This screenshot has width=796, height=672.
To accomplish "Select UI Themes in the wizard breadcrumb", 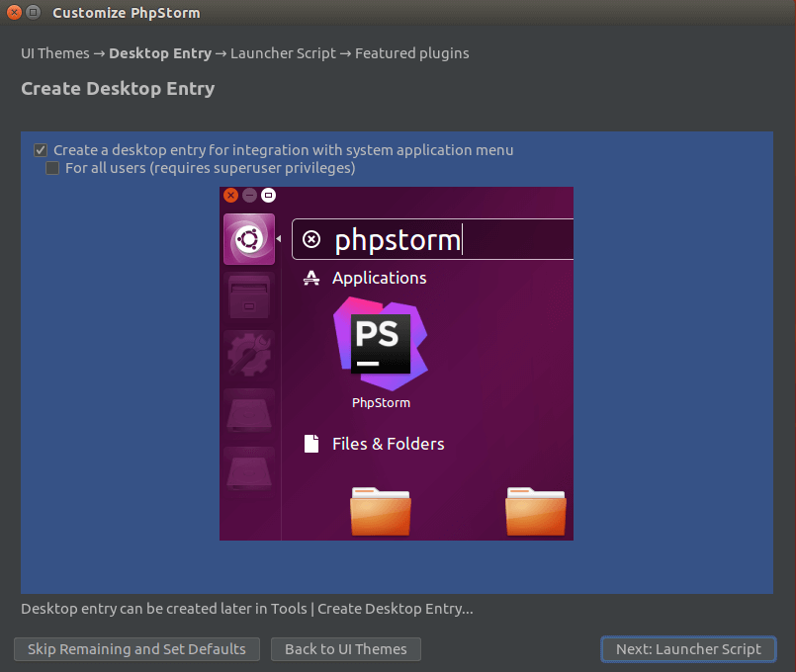I will tap(55, 53).
